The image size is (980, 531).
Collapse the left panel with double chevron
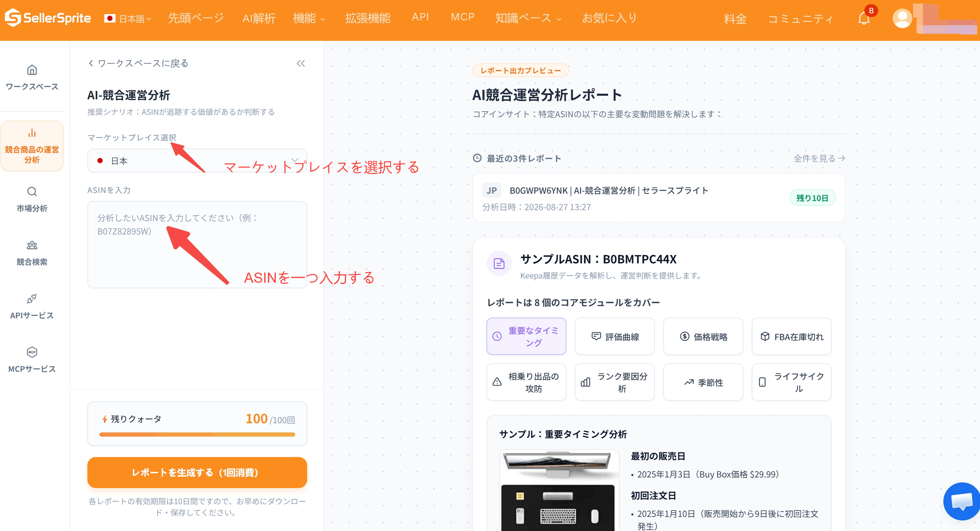point(301,63)
